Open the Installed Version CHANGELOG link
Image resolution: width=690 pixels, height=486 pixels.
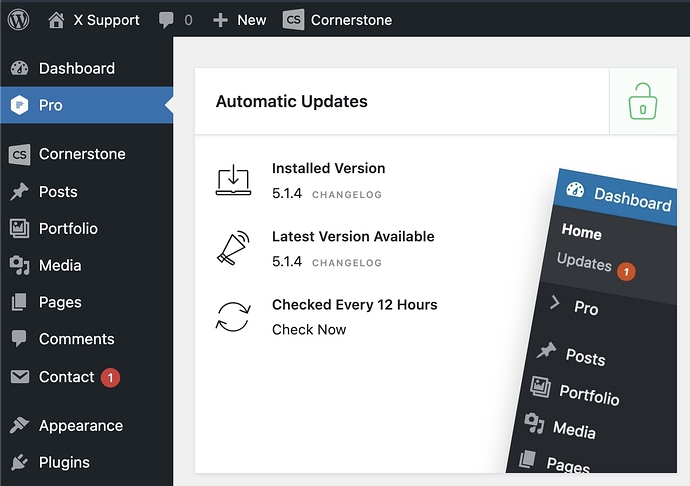coord(347,195)
